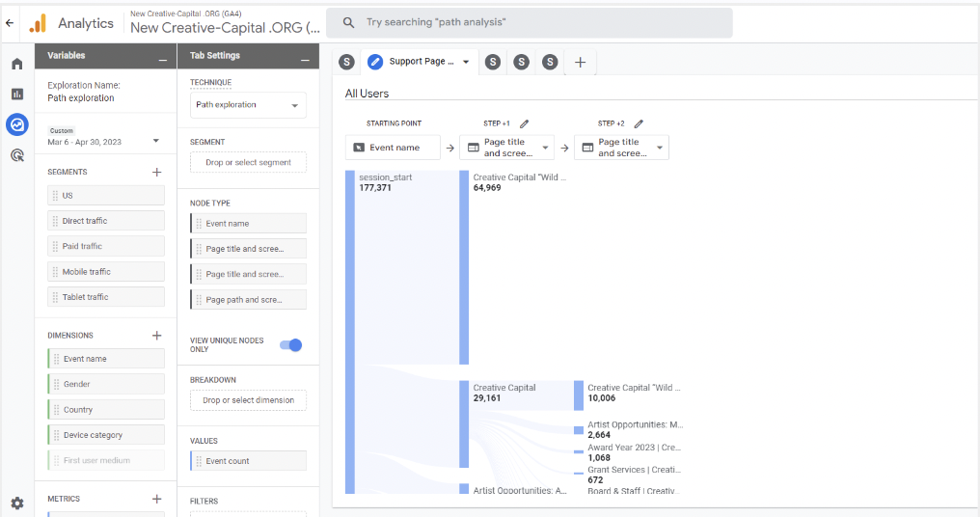Viewport: 980px width, 517px height.
Task: Open Explore in the sidebar
Action: (17, 125)
